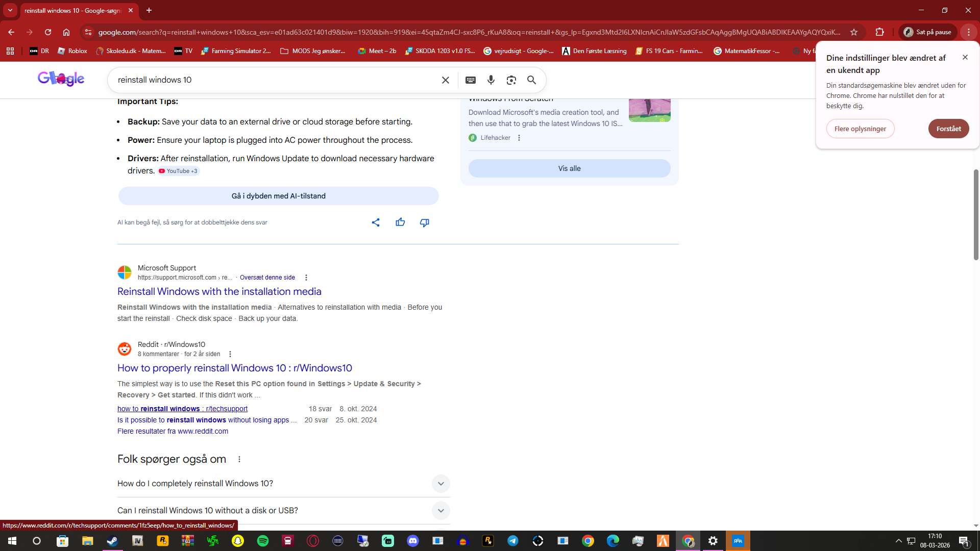Click the thumbs up icon on AI answer

point(400,222)
